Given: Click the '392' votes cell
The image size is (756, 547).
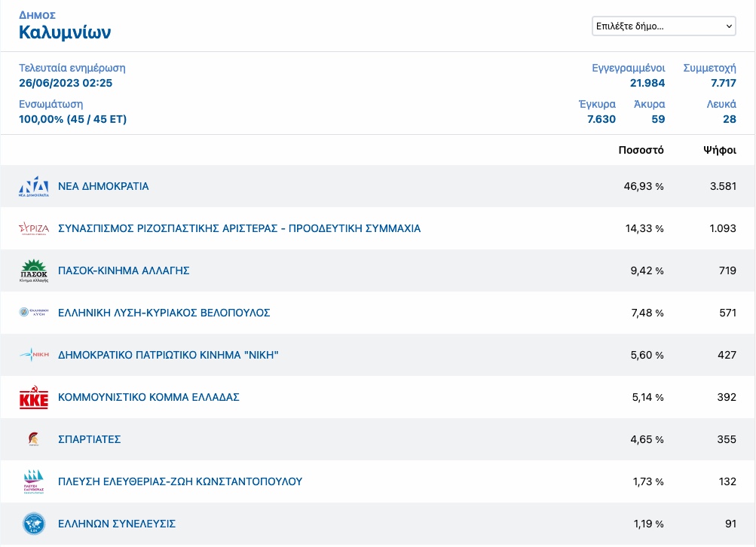Looking at the screenshot, I should [727, 397].
